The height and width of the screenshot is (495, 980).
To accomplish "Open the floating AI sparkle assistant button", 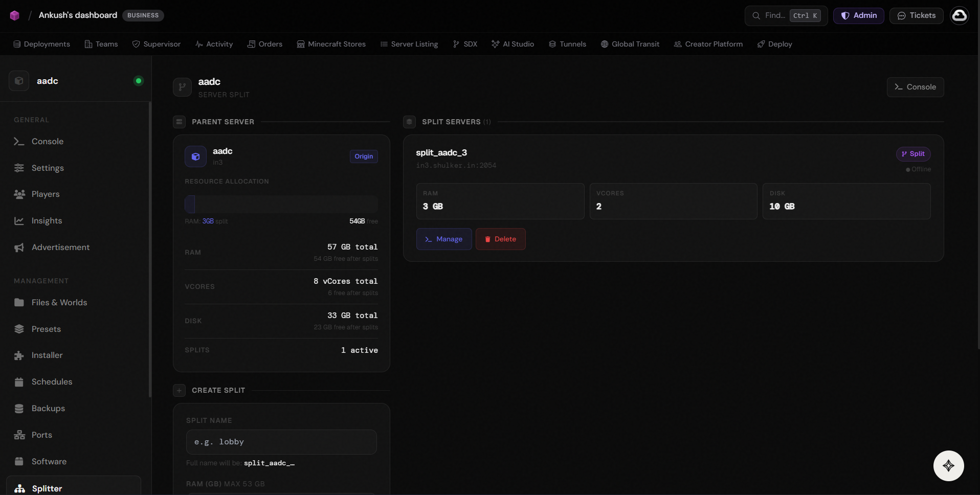I will (948, 465).
